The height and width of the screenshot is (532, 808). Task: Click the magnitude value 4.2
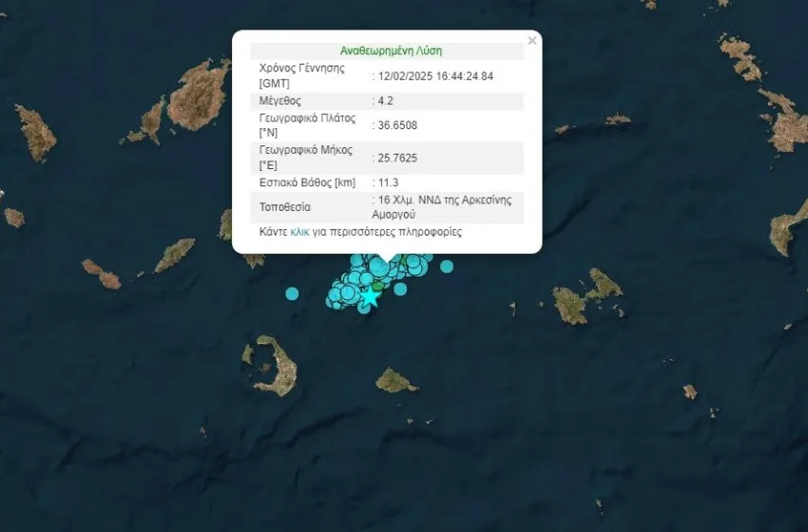point(387,100)
